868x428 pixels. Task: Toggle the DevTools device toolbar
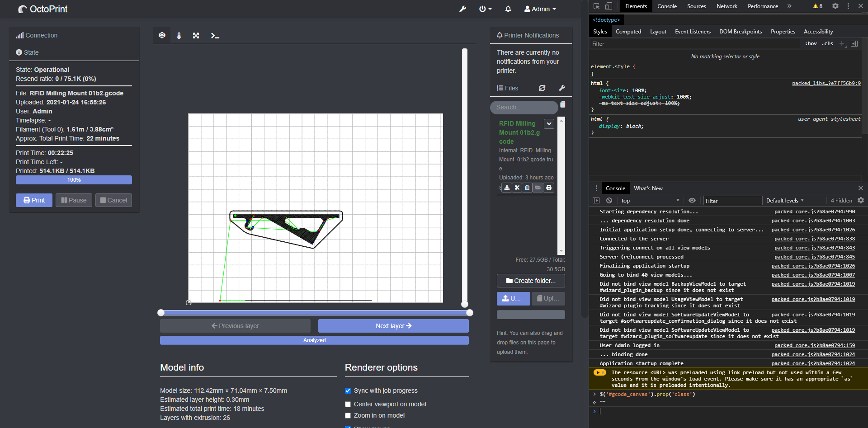[x=609, y=6]
